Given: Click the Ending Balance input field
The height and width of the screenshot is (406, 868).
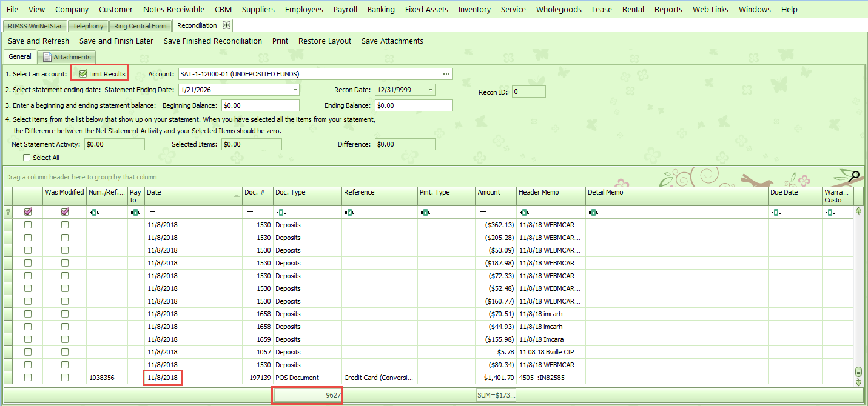Looking at the screenshot, I should [413, 105].
